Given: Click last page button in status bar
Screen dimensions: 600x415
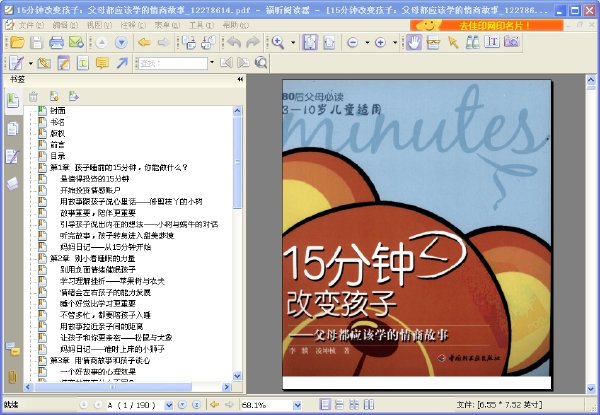Looking at the screenshot, I should coord(196,405).
